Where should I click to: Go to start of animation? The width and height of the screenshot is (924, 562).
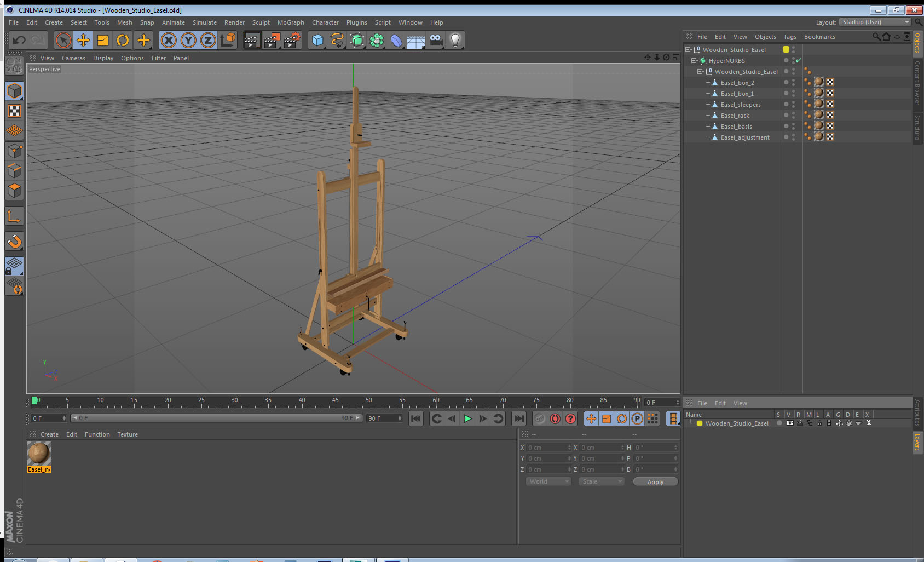(x=416, y=418)
